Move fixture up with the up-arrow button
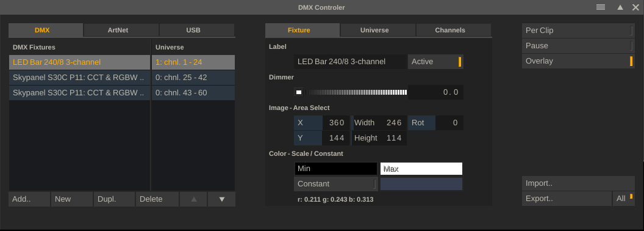The image size is (644, 231). pos(194,199)
